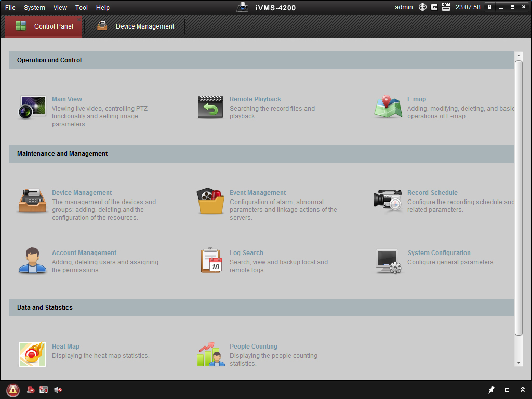Click the green grid Control Panel tab icon
The height and width of the screenshot is (399, 532).
21,26
